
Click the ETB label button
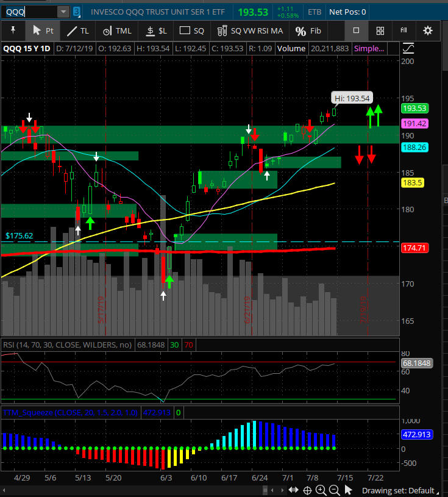[x=315, y=12]
